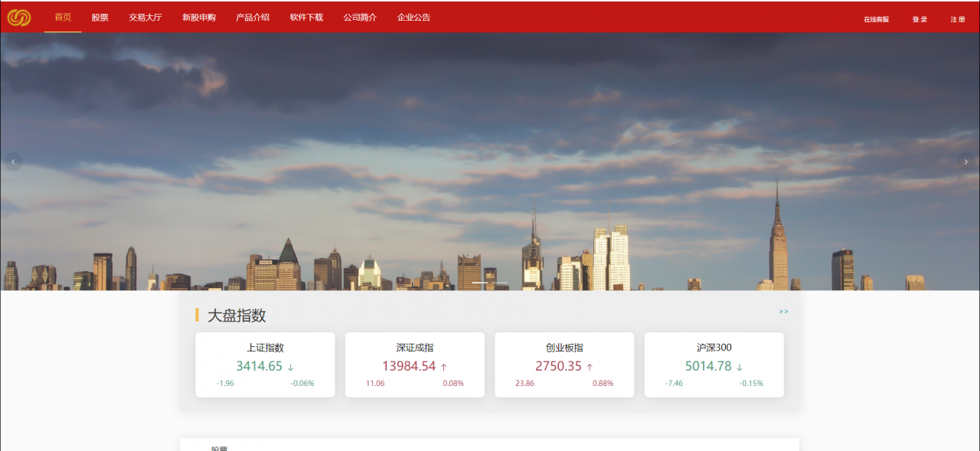Screen dimensions: 980x451
Task: Switch to the 股票 tab
Action: [x=99, y=16]
